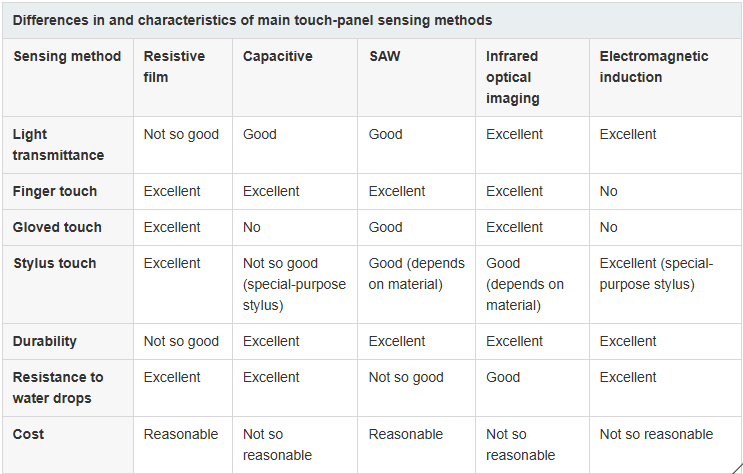Select the 'Capacitive' column header
Screen dimensions: 743x474
278,57
